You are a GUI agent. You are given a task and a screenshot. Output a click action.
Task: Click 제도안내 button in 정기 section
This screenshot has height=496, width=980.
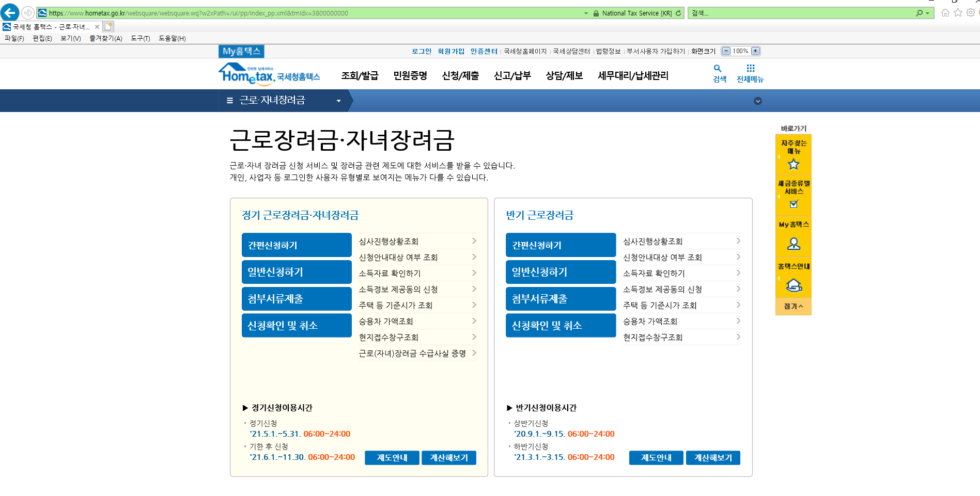(392, 458)
